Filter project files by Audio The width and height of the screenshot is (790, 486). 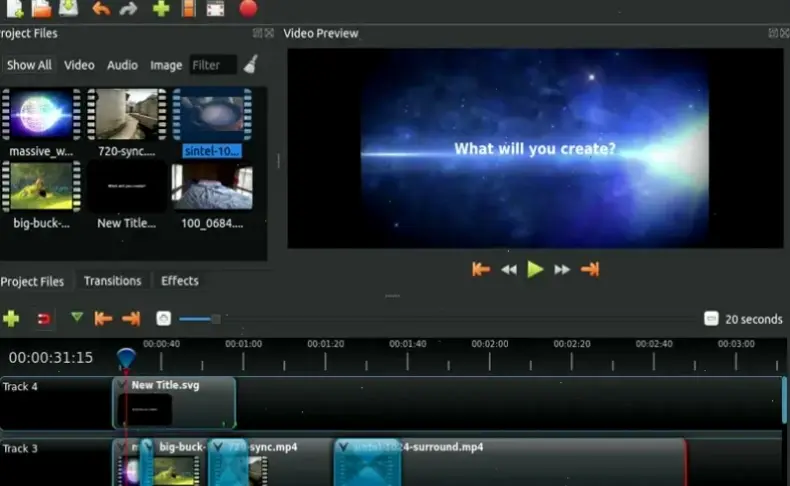122,65
